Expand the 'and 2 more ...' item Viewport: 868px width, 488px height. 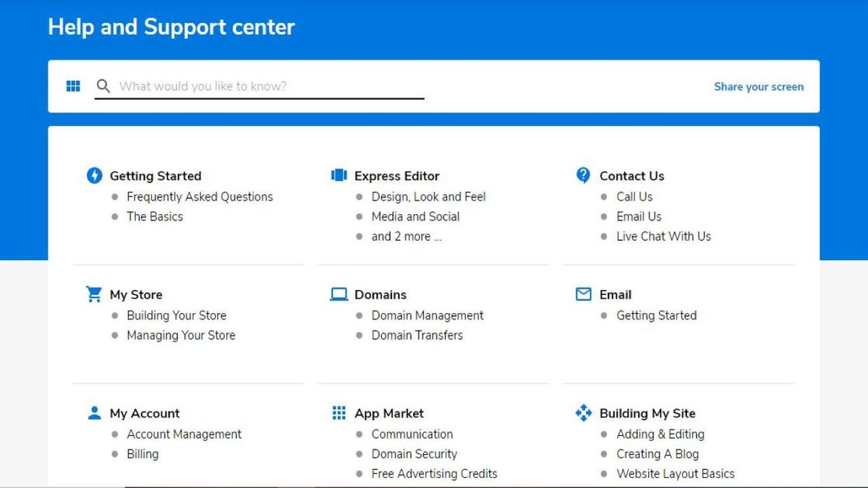[x=407, y=236]
